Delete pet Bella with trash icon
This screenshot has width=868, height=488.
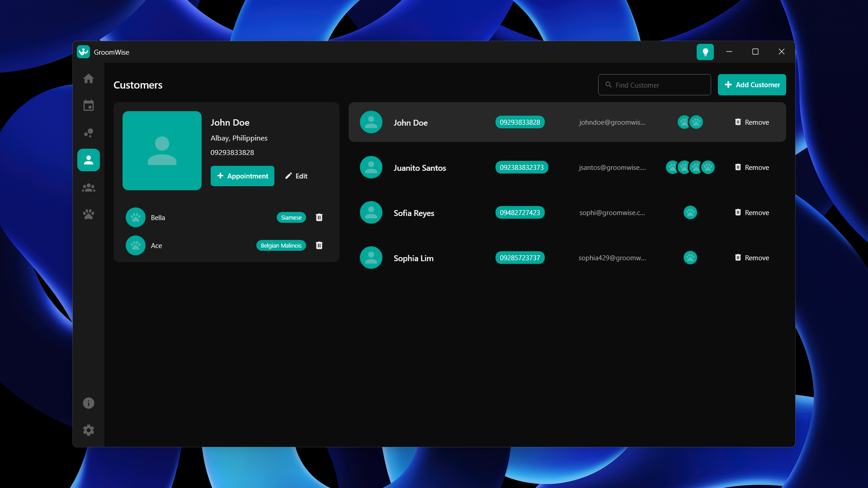tap(319, 218)
